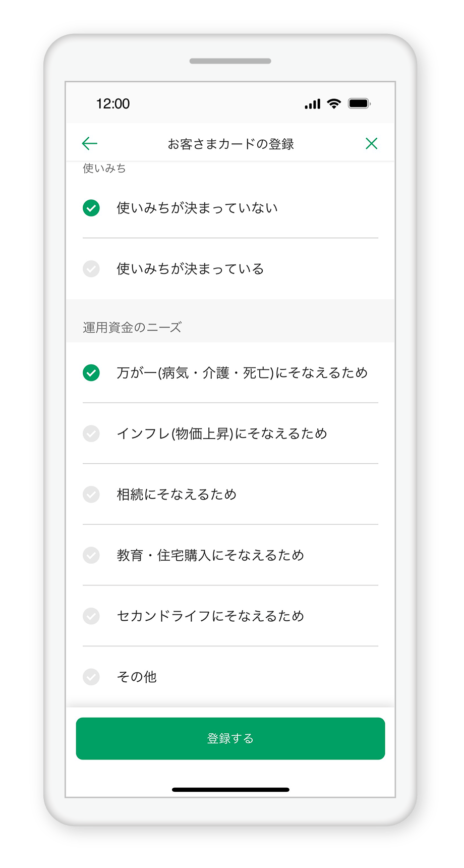Toggle the その他 checkmark
Image resolution: width=464 pixels, height=868 pixels.
(x=91, y=677)
